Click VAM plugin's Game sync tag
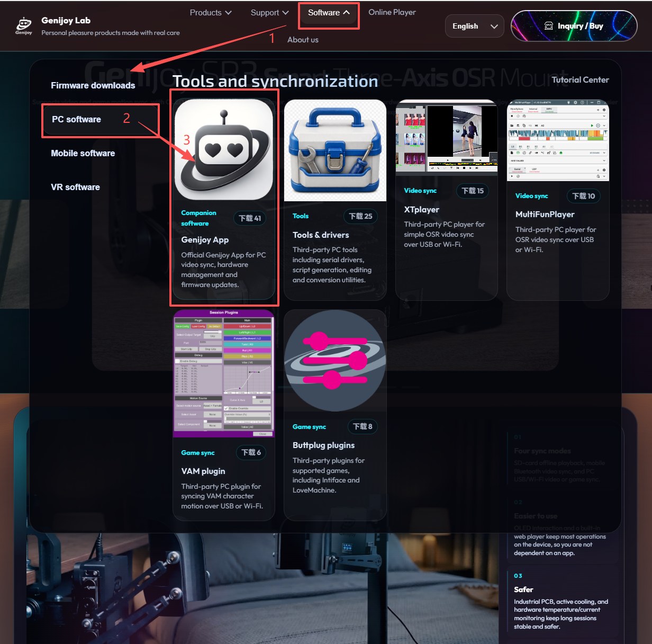 (x=197, y=453)
